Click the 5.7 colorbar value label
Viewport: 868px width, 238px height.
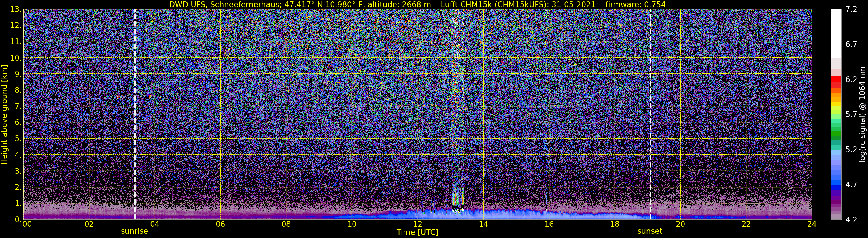point(851,115)
